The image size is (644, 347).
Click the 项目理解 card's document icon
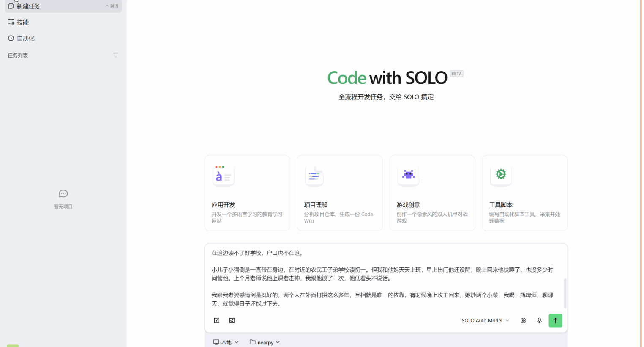coord(314,175)
